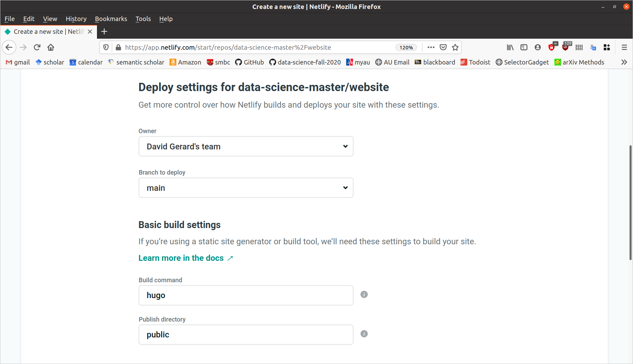Open the SelectorGadget bookmark
The width and height of the screenshot is (633, 364).
coord(522,62)
